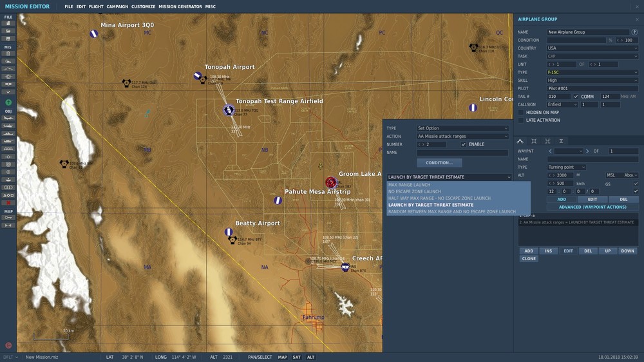Image resolution: width=644 pixels, height=362 pixels.
Task: Open the summary sigma tab icon
Action: (x=561, y=141)
